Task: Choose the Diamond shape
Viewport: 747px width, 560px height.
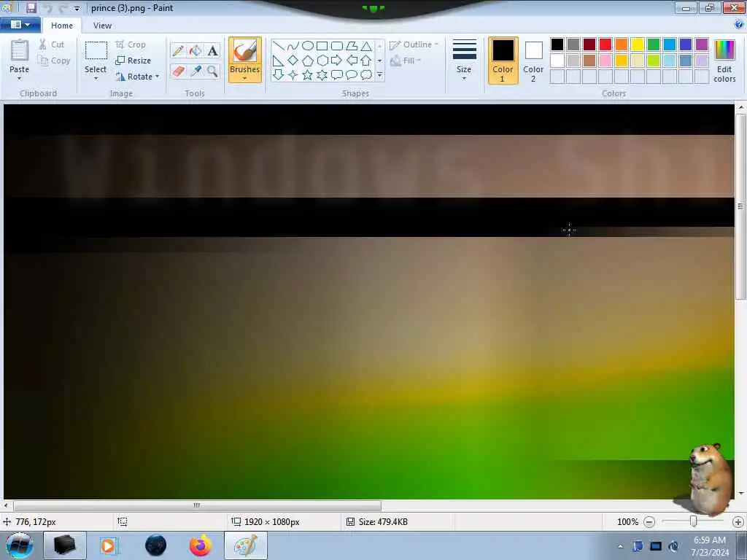Action: [293, 61]
